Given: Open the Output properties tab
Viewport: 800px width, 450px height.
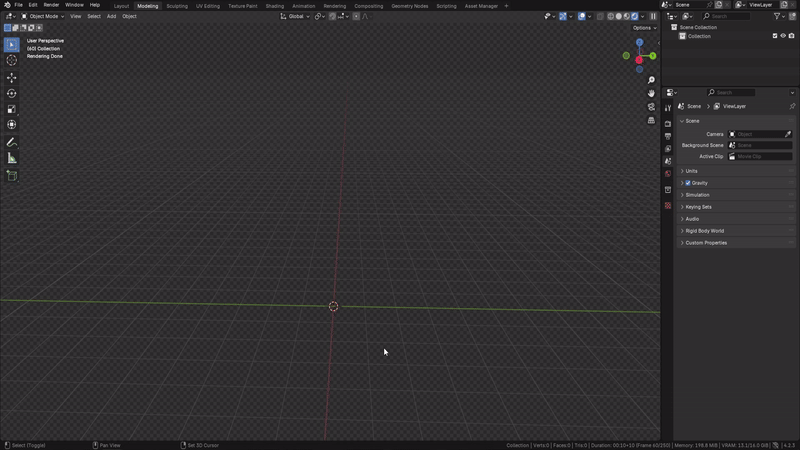Looking at the screenshot, I should point(668,136).
